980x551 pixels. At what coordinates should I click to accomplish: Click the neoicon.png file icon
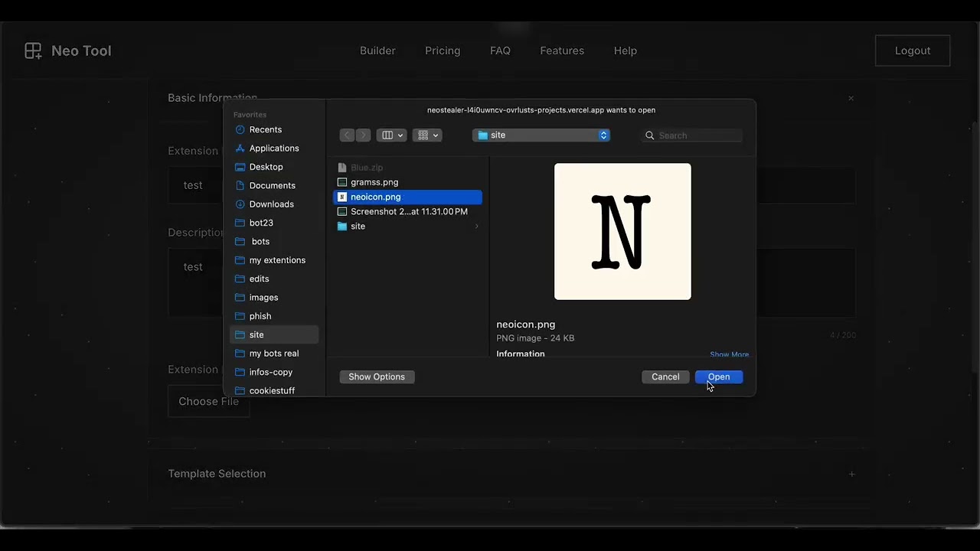342,197
